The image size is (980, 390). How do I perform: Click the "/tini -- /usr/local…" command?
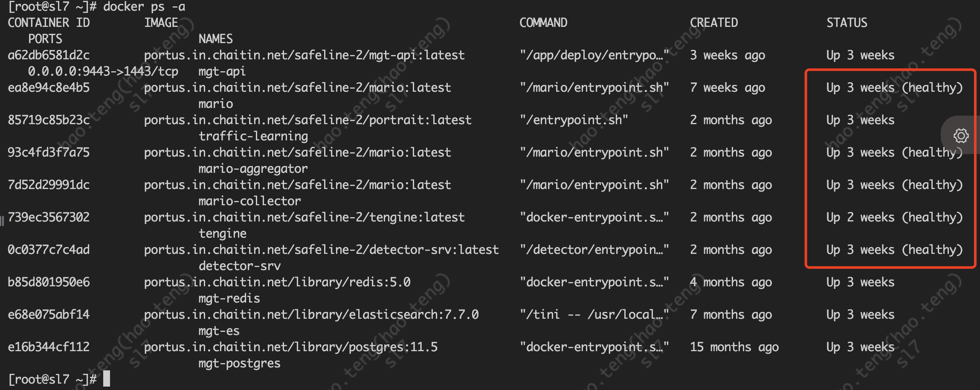pyautogui.click(x=594, y=314)
